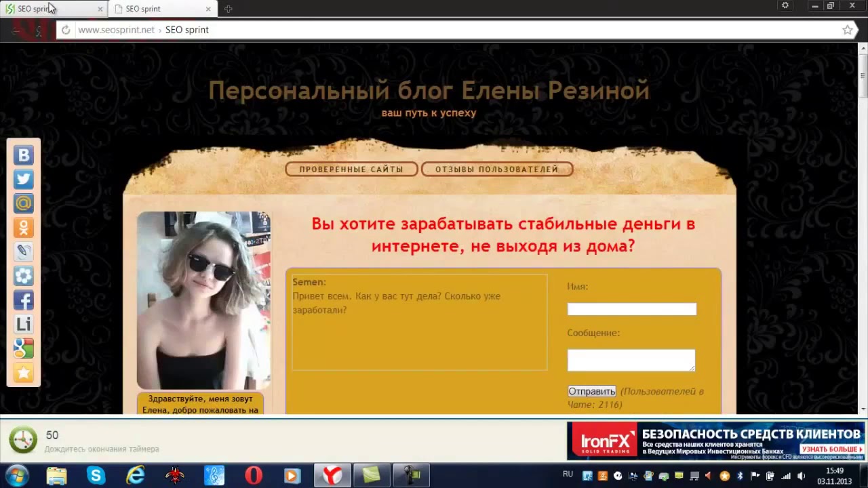868x488 pixels.
Task: Open browser settings gear icon
Action: 785,5
